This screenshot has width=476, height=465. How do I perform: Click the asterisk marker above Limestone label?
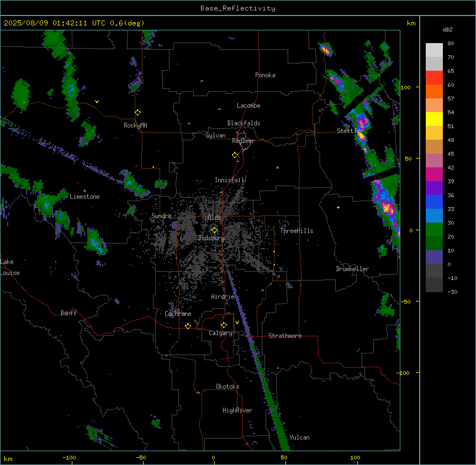[84, 191]
